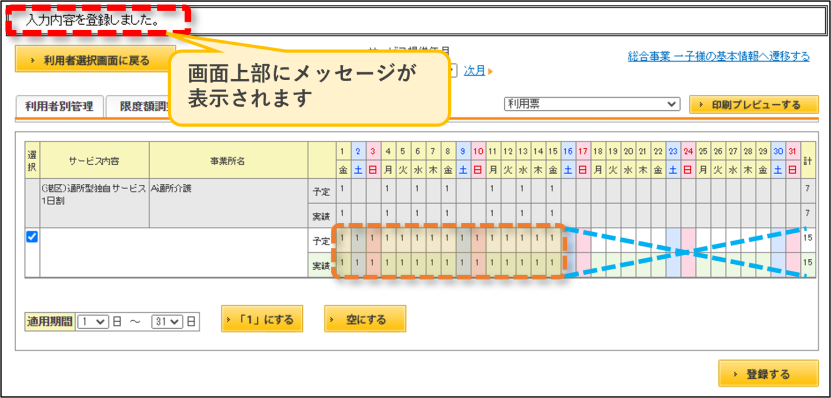Viewport: 831px width, 398px height.
Task: Open the 適用期間 start day dropdown
Action: pyautogui.click(x=93, y=321)
